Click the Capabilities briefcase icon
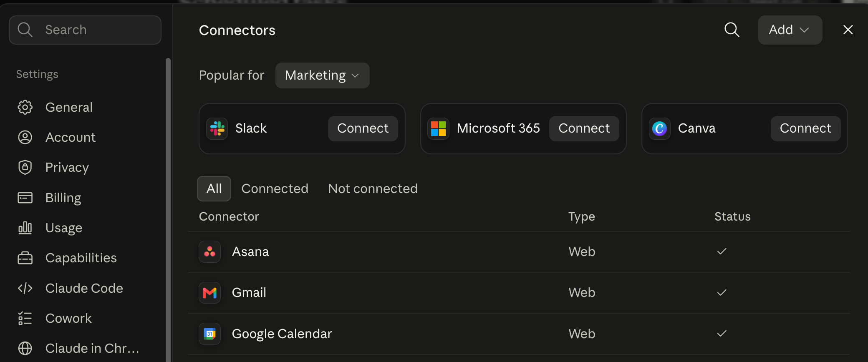 pos(25,258)
